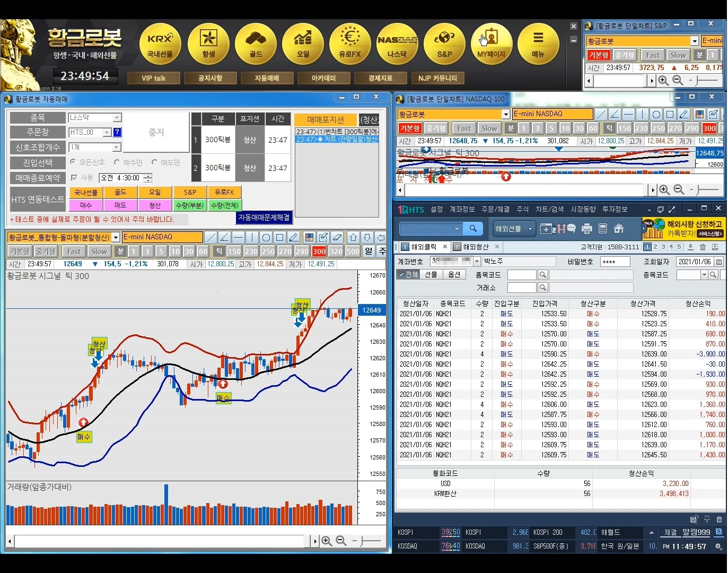Viewport: 728px width, 573px height.
Task: Toggle the 옵션 filter in 1QHTS
Action: coord(454,274)
